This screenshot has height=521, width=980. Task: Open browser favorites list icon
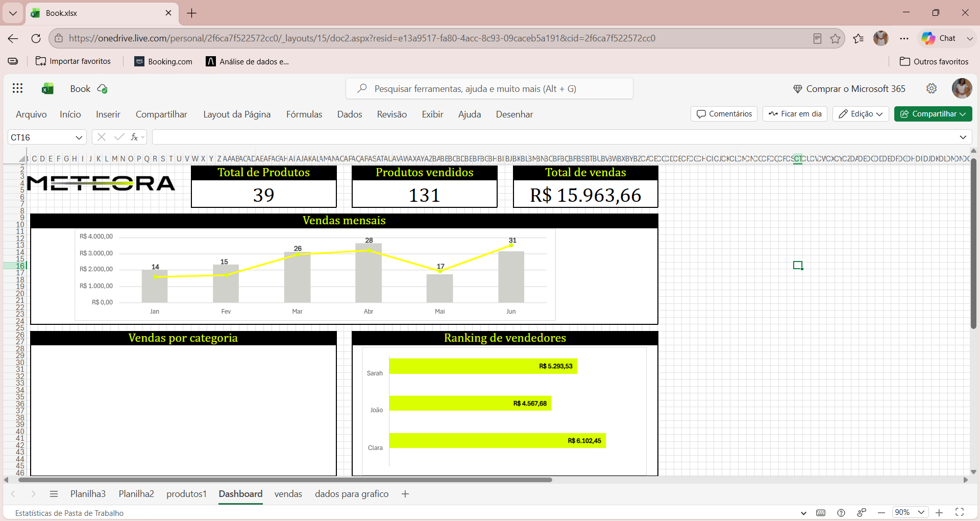click(x=859, y=38)
